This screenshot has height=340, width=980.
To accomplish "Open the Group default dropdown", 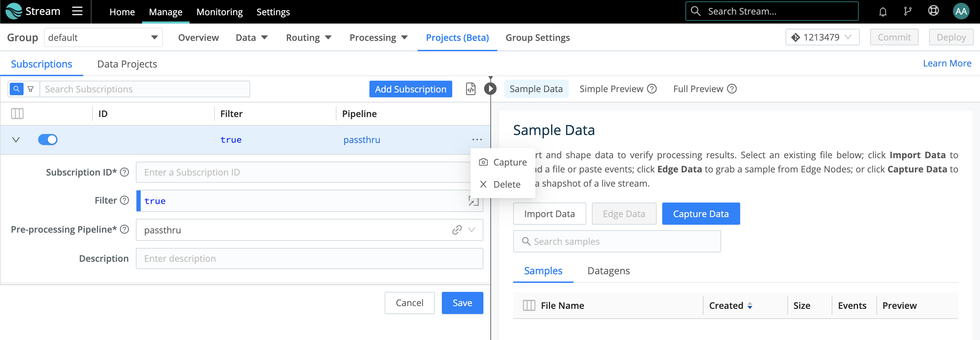I will (x=103, y=38).
